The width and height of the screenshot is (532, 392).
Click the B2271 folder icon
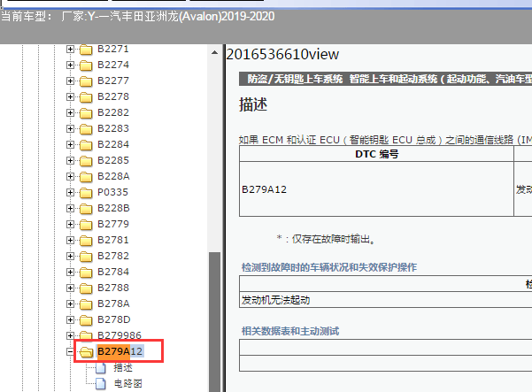pyautogui.click(x=86, y=50)
